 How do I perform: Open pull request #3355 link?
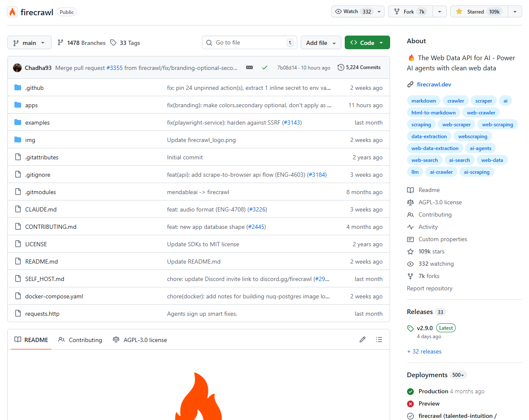pyautogui.click(x=115, y=68)
